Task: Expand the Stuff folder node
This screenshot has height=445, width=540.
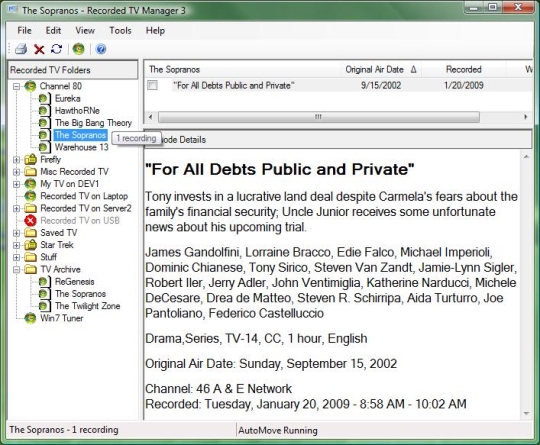Action: pyautogui.click(x=16, y=257)
